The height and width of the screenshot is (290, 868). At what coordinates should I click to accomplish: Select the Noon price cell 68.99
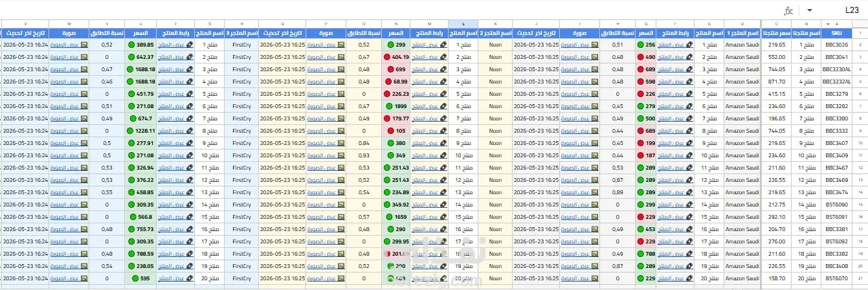click(397, 82)
